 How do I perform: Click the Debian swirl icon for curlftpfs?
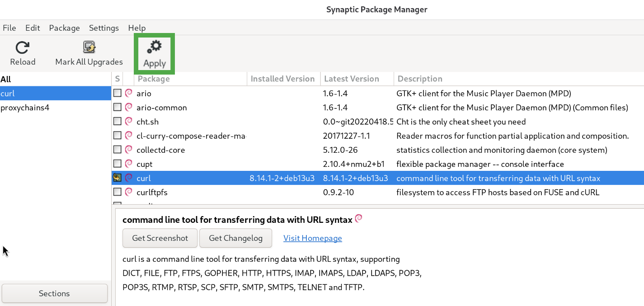pyautogui.click(x=129, y=192)
